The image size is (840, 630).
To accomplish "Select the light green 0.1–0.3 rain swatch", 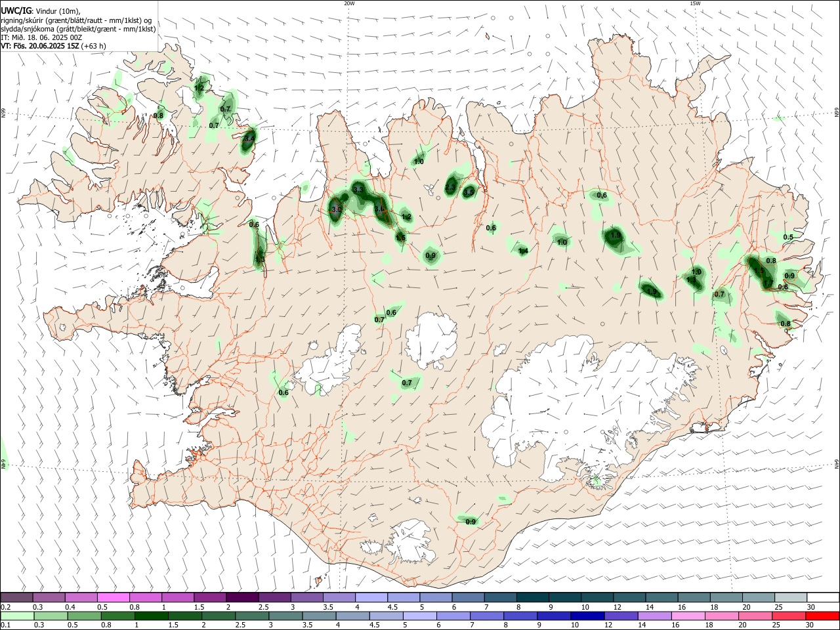I will click(18, 616).
